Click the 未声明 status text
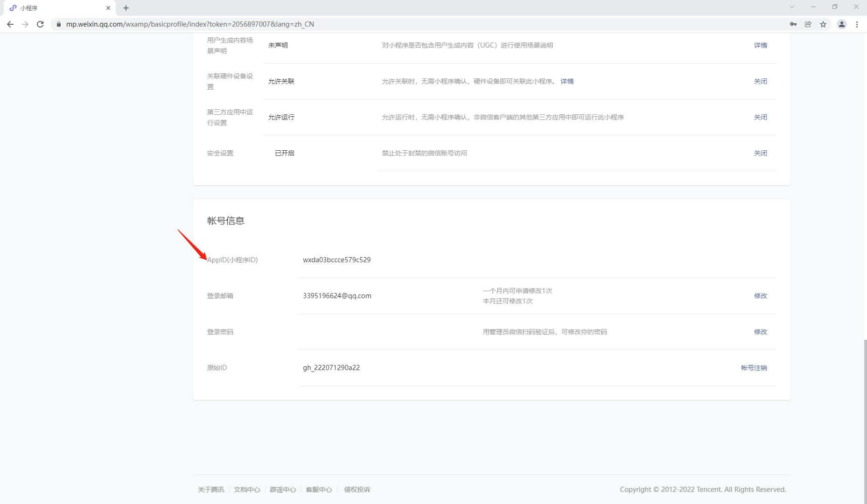 click(x=278, y=45)
